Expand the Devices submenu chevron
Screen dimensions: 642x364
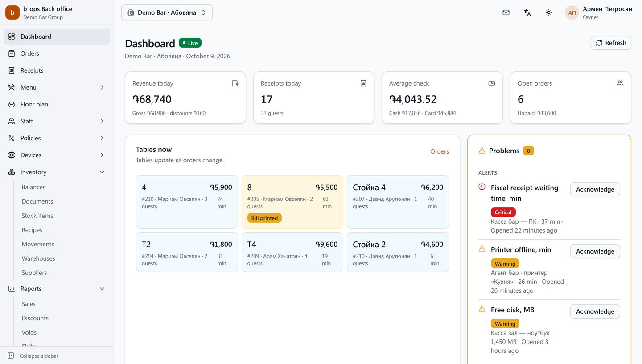pos(102,155)
